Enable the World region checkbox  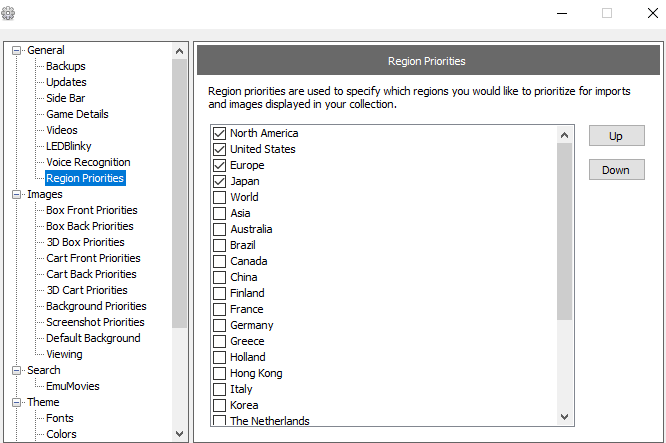tap(219, 198)
